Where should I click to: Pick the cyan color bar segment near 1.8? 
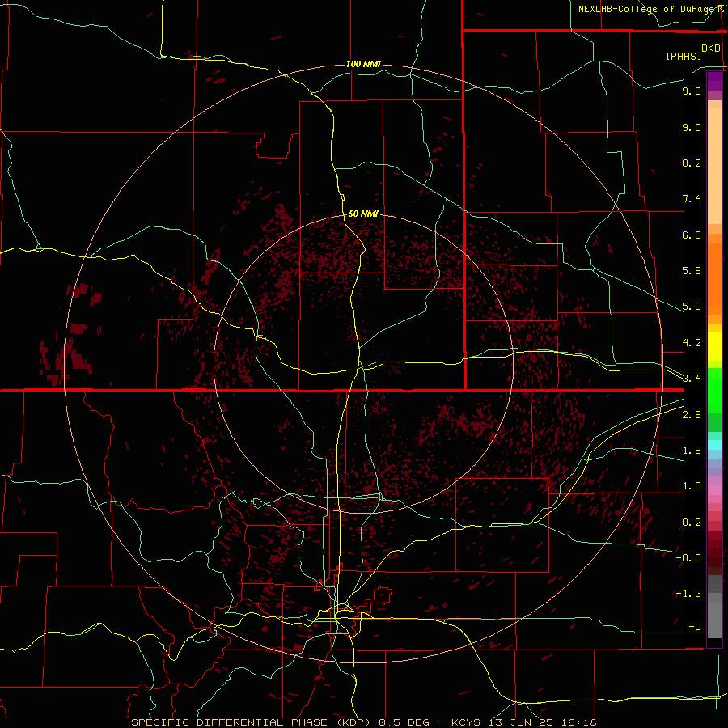click(x=714, y=445)
